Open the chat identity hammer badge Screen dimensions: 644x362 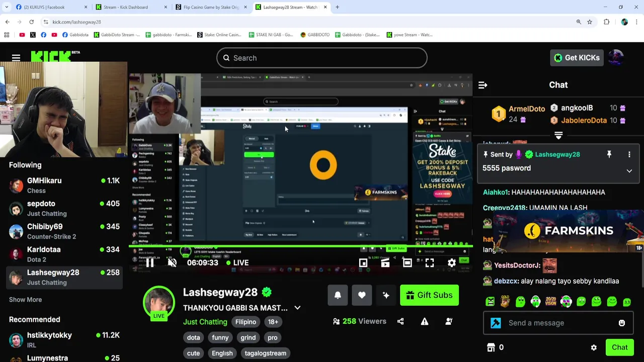click(x=496, y=323)
